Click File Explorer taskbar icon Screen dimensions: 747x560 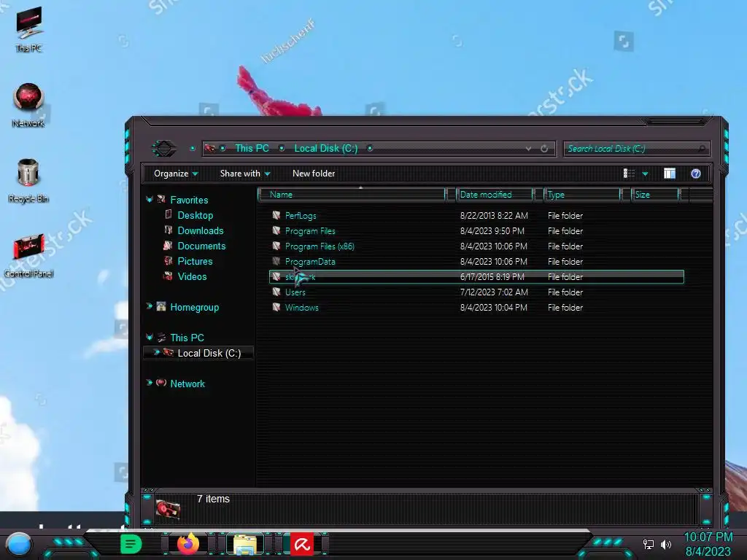(245, 544)
